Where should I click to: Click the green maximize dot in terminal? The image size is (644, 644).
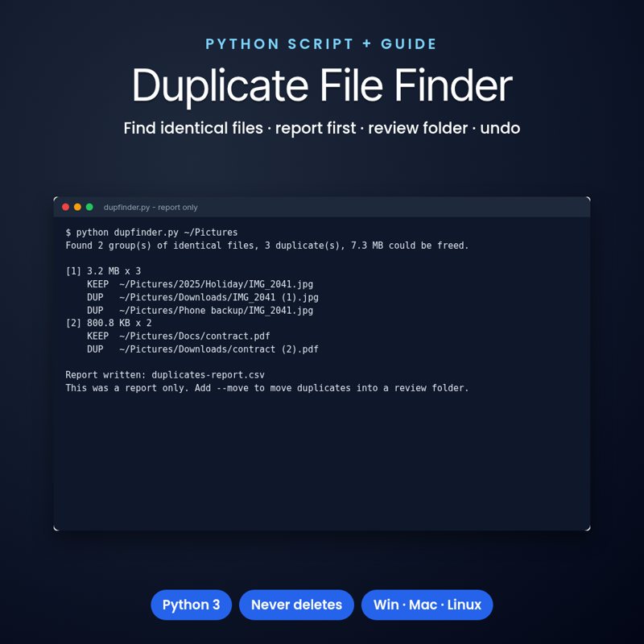pos(89,207)
